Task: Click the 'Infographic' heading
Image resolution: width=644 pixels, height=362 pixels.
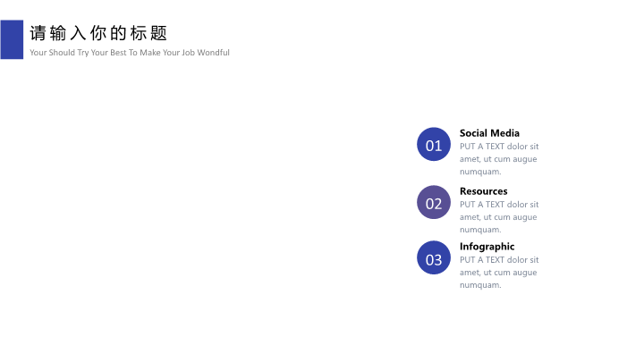Action: click(487, 247)
